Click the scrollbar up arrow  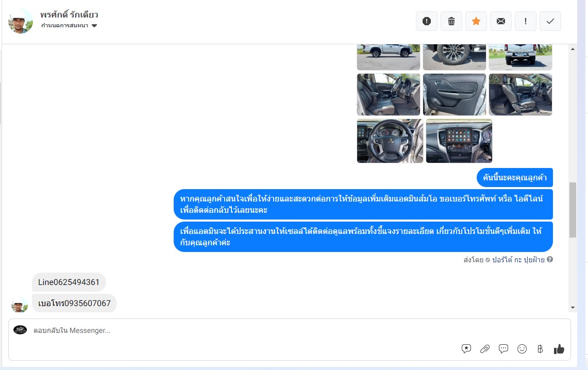pos(573,49)
